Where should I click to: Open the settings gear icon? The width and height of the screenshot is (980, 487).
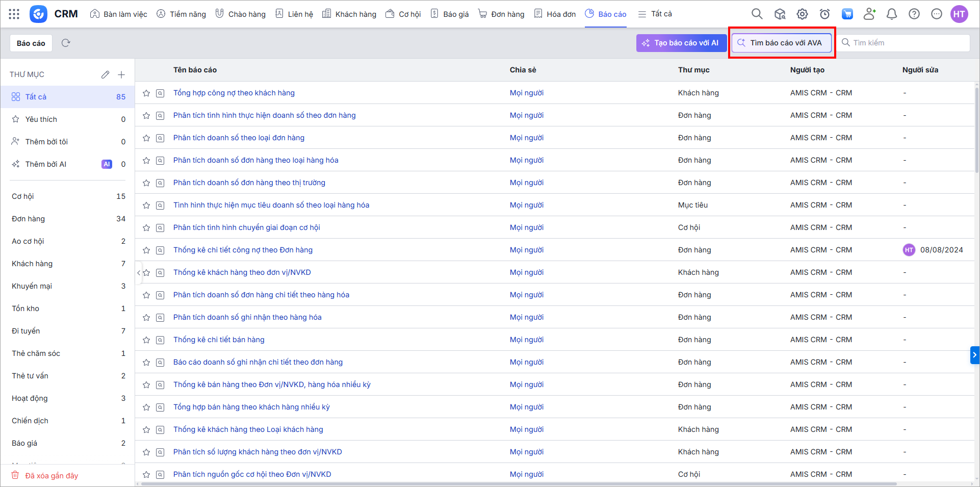(x=802, y=14)
